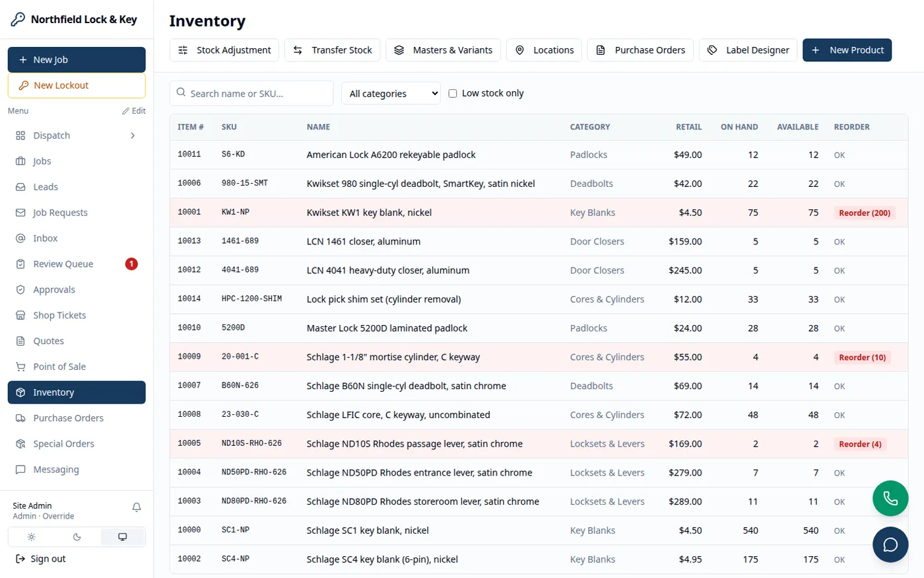Click the phone call floating icon

pos(890,498)
